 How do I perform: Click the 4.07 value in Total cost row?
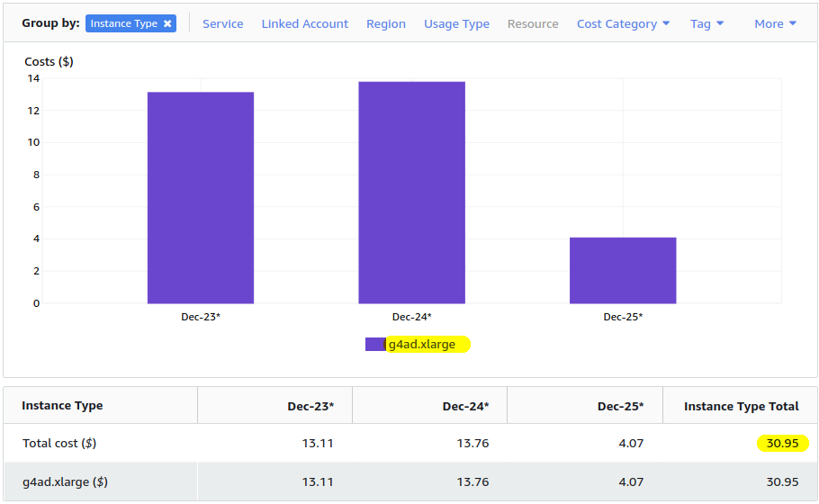coord(631,444)
